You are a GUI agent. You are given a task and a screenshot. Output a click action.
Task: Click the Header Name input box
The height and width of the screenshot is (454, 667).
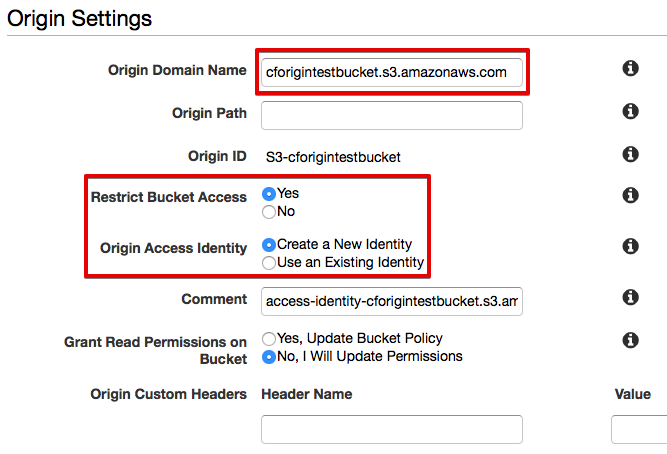click(392, 429)
